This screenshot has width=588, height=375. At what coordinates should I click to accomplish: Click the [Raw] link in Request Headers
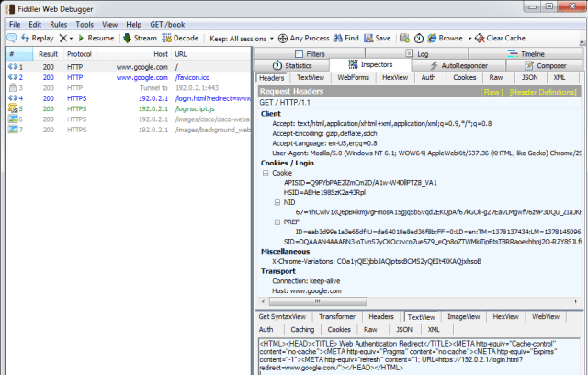tap(492, 92)
